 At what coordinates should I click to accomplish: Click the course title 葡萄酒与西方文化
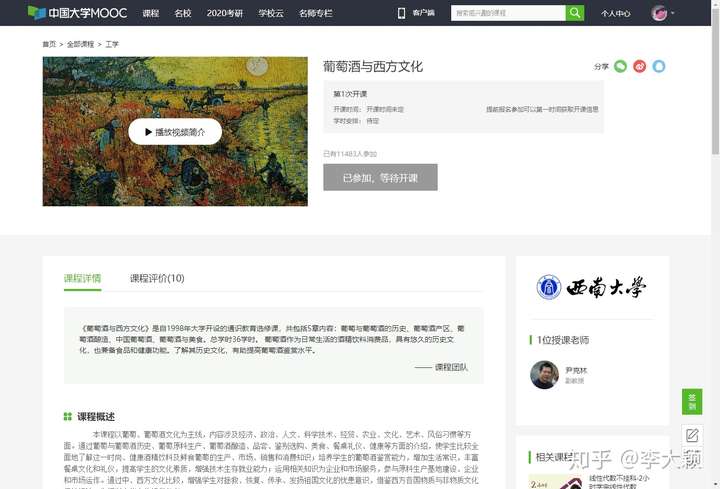click(373, 67)
